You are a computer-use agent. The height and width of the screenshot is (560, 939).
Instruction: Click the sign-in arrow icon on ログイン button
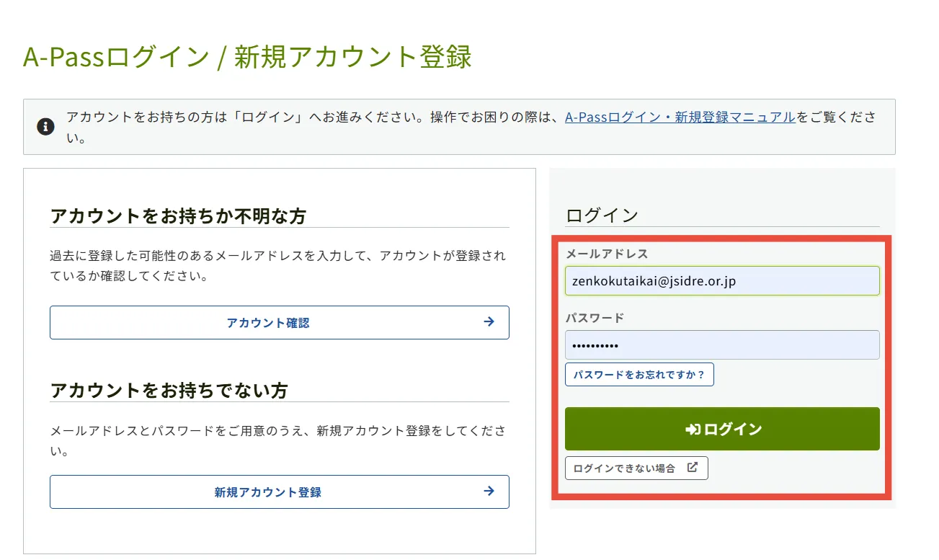pos(692,430)
